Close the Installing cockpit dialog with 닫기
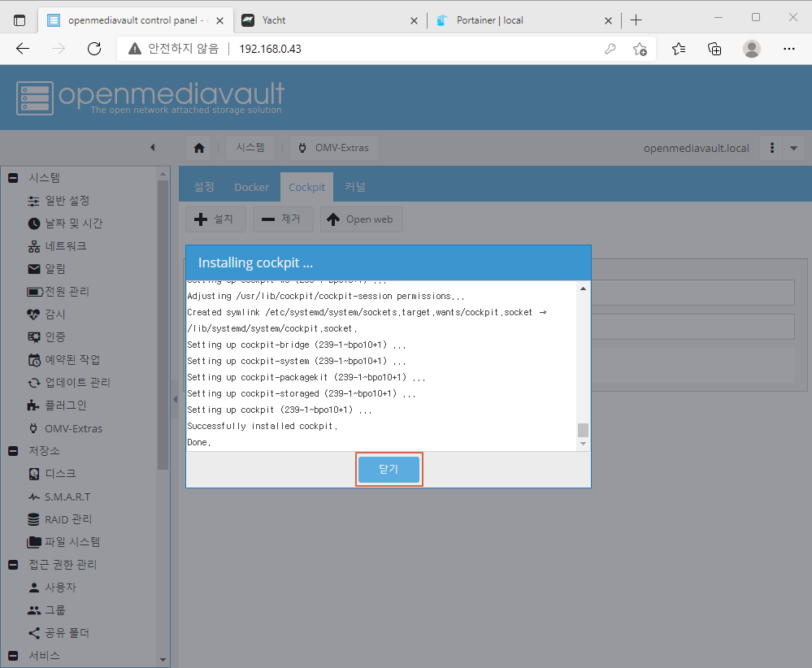Image resolution: width=812 pixels, height=668 pixels. (389, 469)
